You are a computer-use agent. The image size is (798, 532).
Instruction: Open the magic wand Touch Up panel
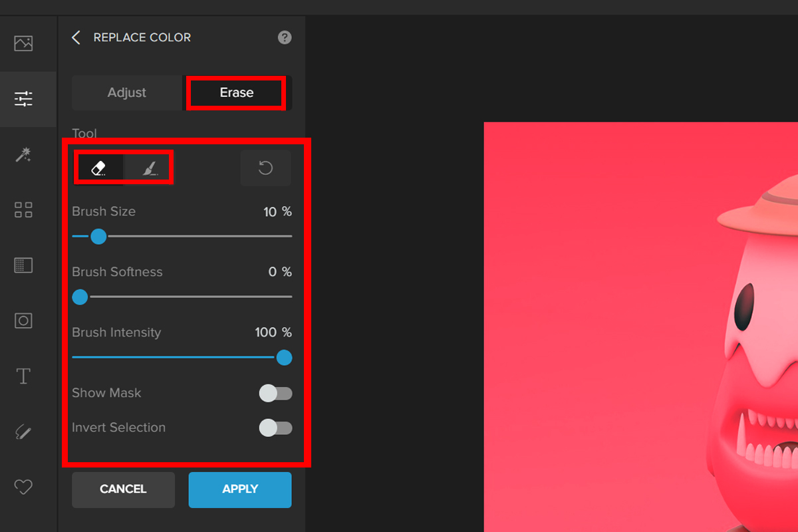pos(23,155)
